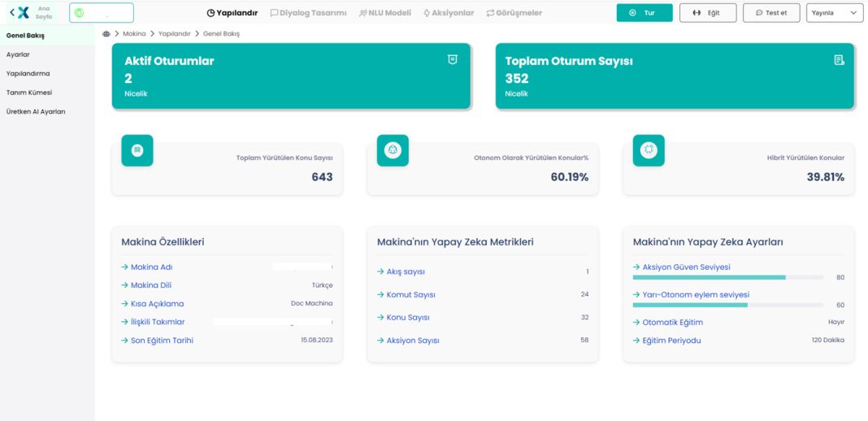868x421 pixels.
Task: Click the Toplam Yürütülen Konu Sayısı icon
Action: pos(137,150)
